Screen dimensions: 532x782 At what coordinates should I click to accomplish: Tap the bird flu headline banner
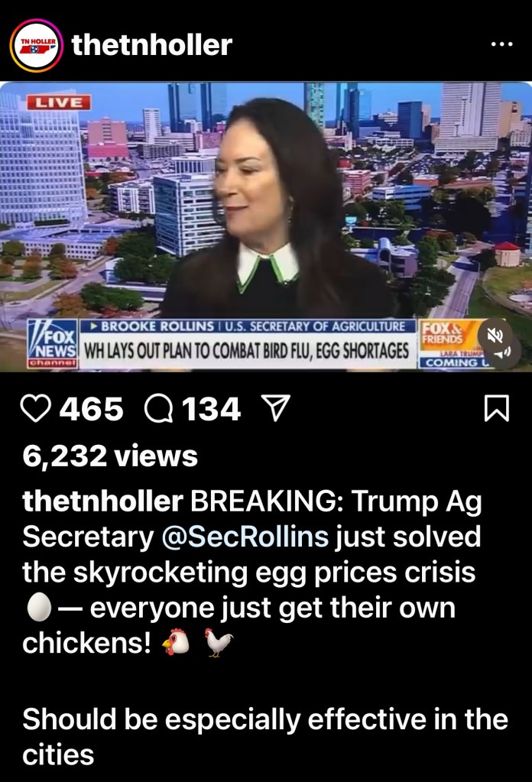247,351
